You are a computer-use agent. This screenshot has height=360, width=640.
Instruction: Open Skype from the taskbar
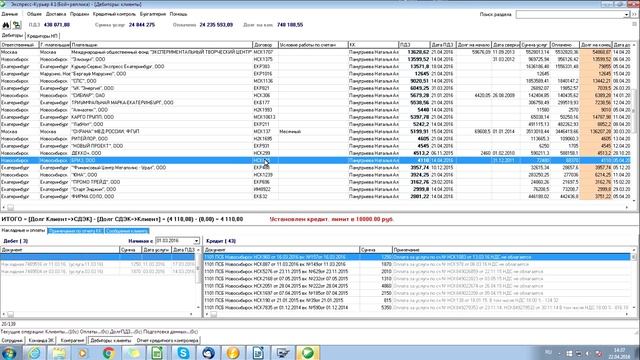[183, 353]
